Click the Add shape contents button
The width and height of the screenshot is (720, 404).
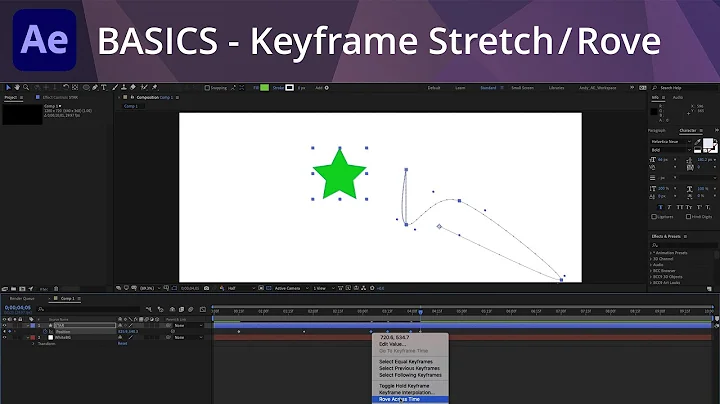[326, 88]
